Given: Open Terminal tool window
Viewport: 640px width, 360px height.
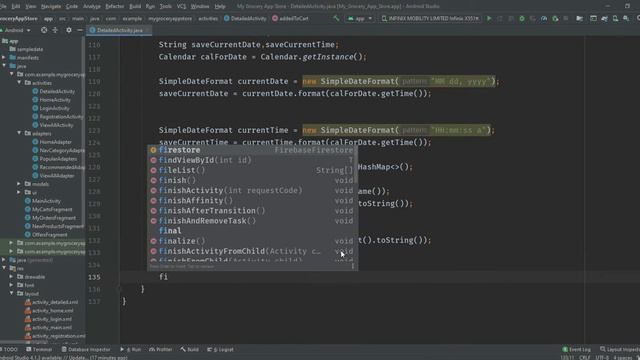Looking at the screenshot, I should pos(39,349).
